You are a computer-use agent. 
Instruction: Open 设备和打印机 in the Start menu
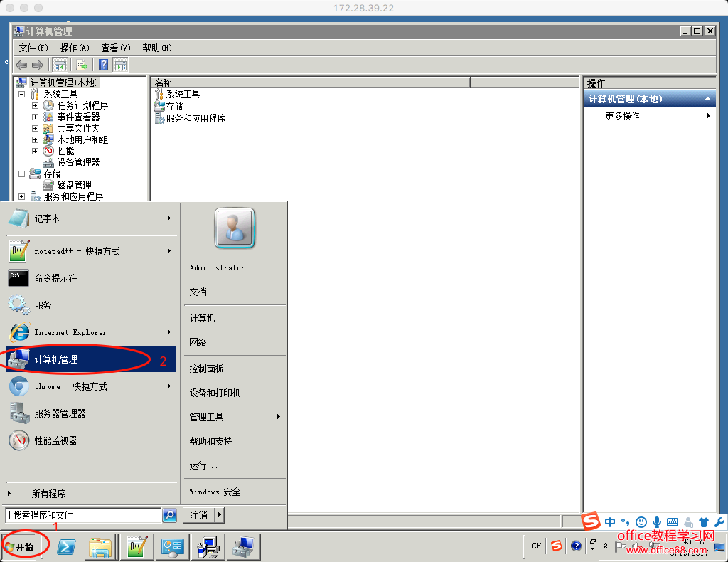pyautogui.click(x=215, y=393)
